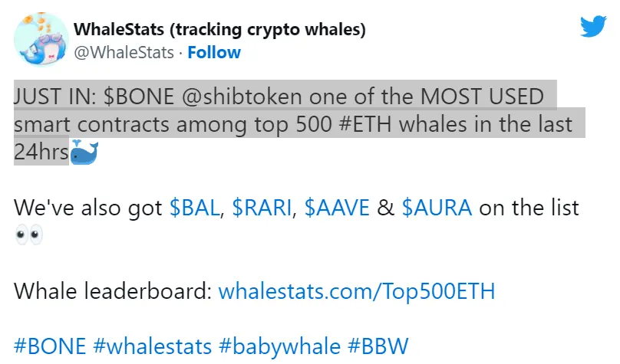This screenshot has height=364, width=620.
Task: Click the @WhaleStats handle
Action: click(124, 52)
